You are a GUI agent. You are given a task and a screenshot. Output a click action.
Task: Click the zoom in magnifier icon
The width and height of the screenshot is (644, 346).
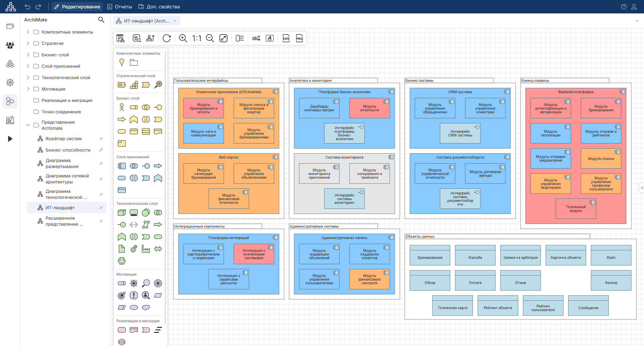183,38
